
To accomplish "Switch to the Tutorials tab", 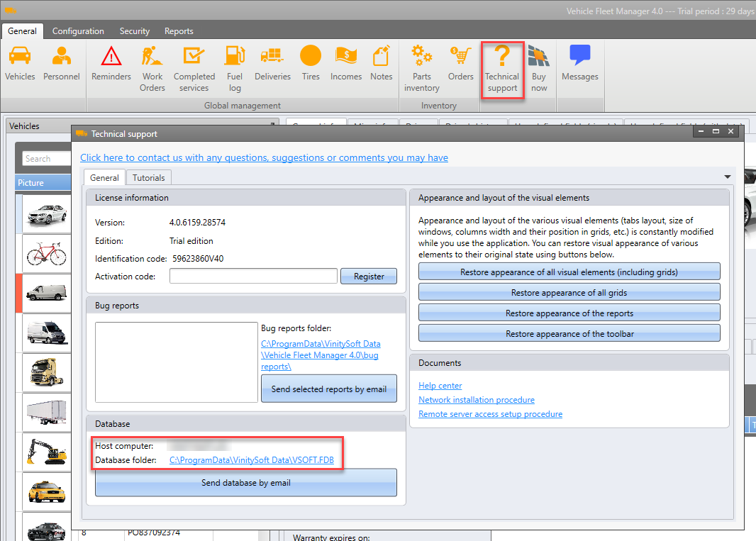I will [148, 177].
